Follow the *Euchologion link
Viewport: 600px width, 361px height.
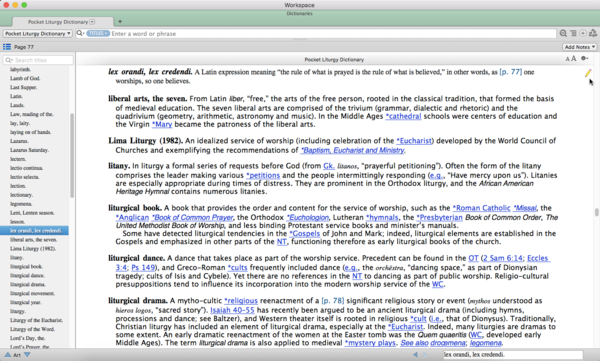tap(308, 217)
